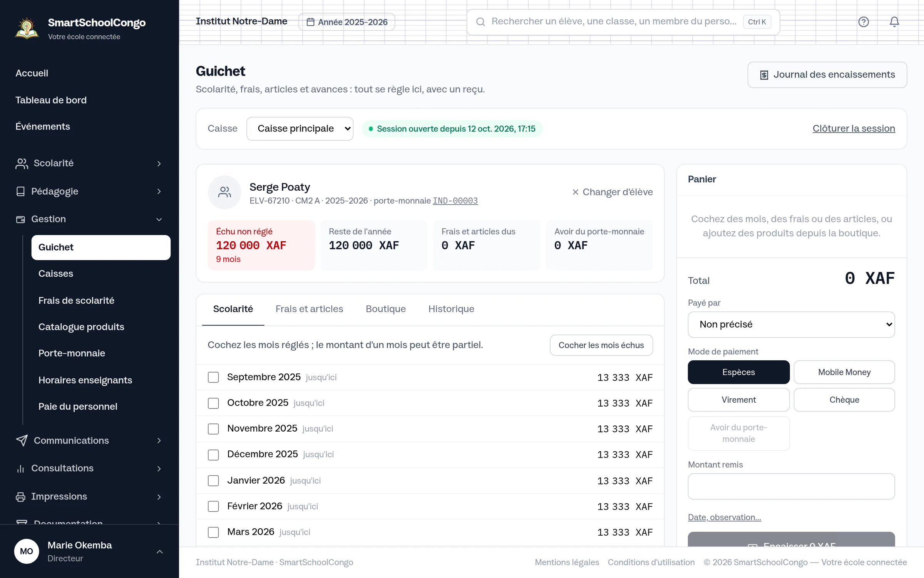Open notifications bell icon

click(x=894, y=22)
